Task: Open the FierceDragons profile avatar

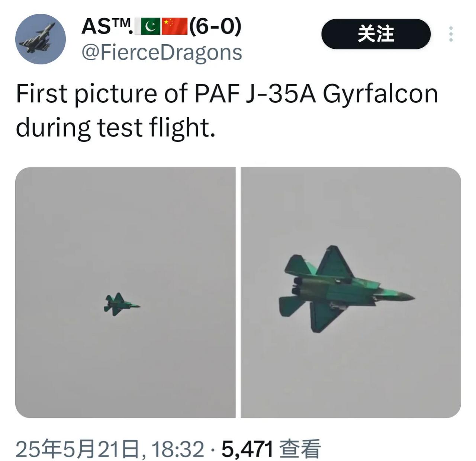Action: point(41,39)
